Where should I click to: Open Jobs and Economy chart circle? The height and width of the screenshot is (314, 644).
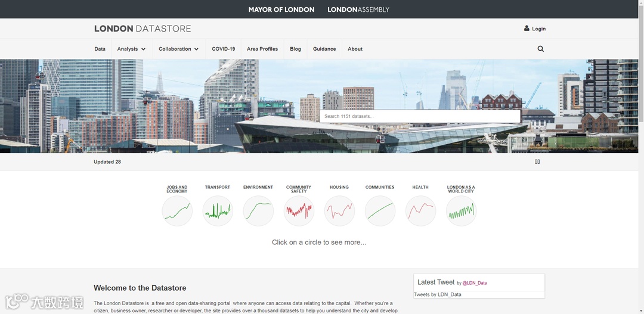[x=177, y=211]
